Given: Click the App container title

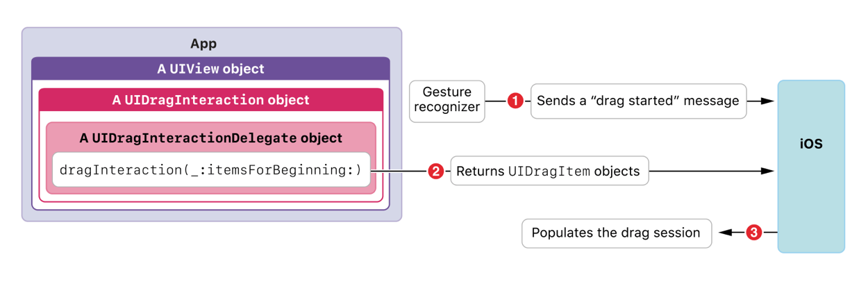Looking at the screenshot, I should [203, 44].
